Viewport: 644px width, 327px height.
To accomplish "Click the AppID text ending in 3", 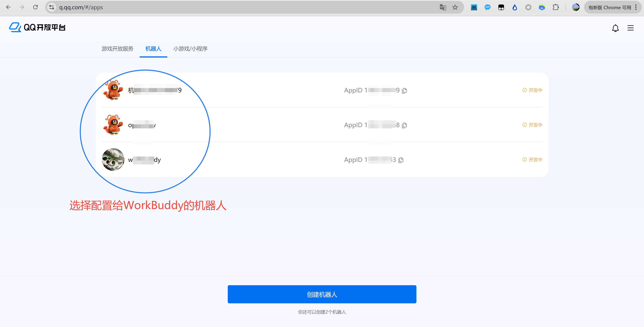I will click(370, 160).
